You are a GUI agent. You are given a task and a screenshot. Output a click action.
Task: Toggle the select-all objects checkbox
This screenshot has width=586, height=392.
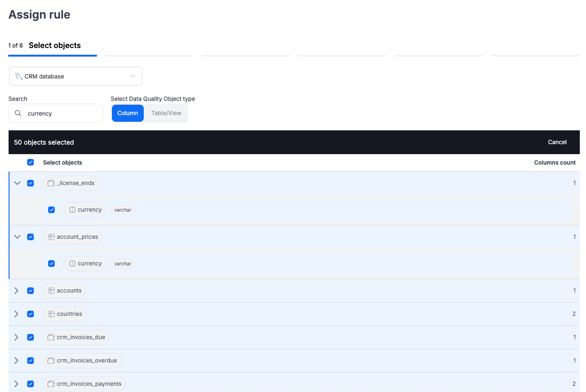[x=30, y=162]
